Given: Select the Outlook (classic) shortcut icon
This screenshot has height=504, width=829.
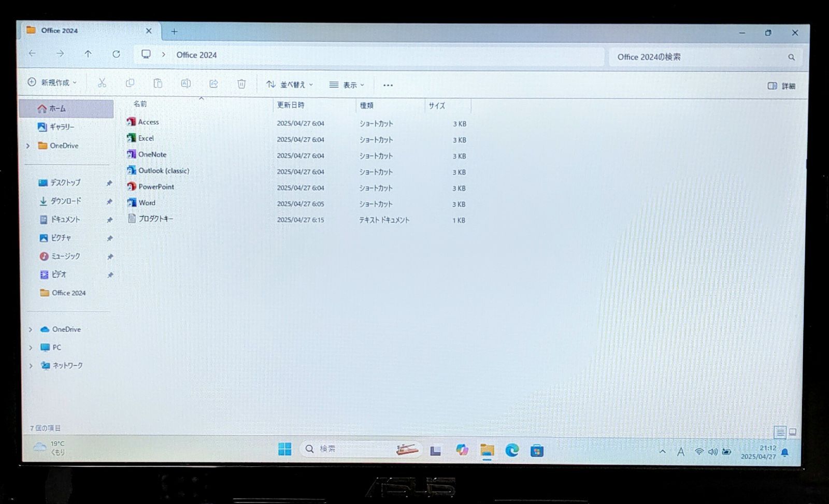Looking at the screenshot, I should point(132,170).
